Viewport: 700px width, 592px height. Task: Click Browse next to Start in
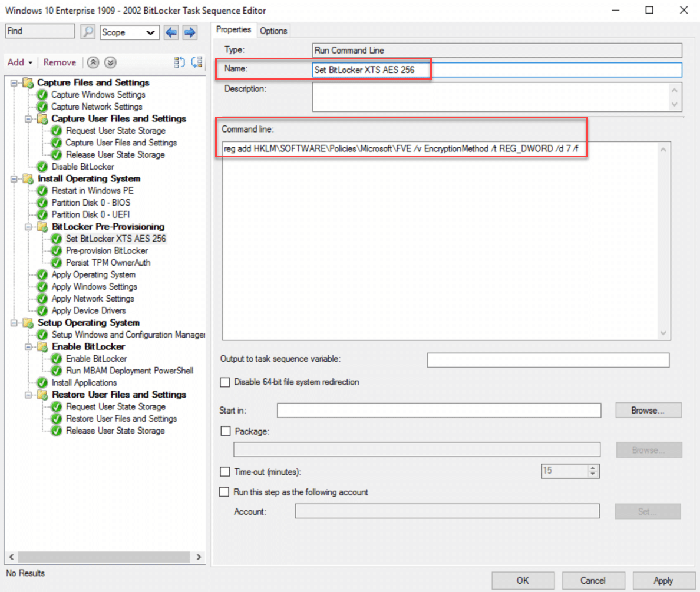click(x=648, y=410)
